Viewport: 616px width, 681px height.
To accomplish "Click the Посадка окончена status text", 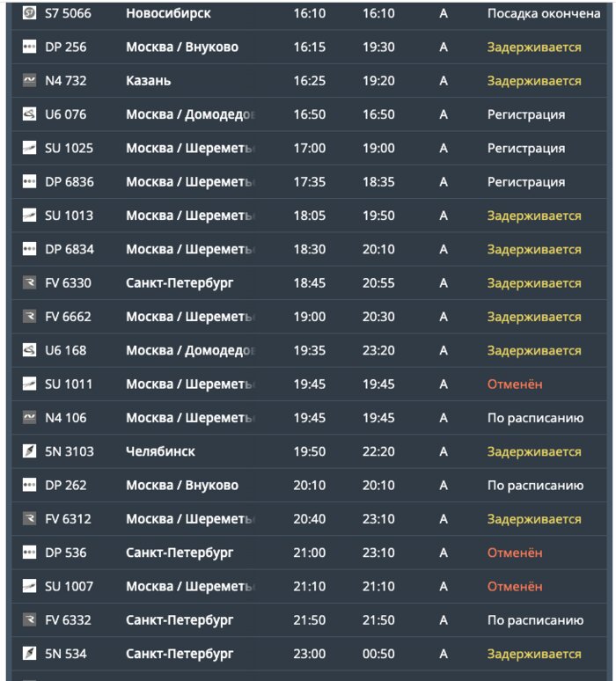I will [x=544, y=13].
